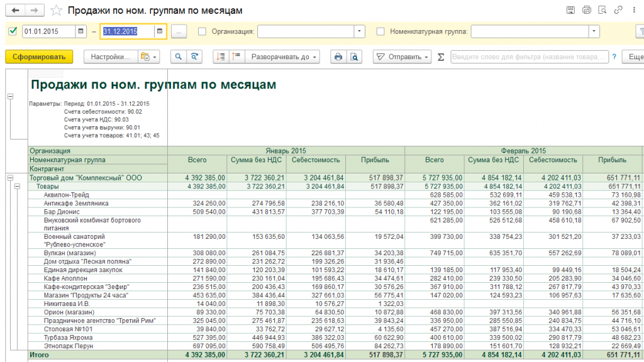Open the Настройки button

110,57
